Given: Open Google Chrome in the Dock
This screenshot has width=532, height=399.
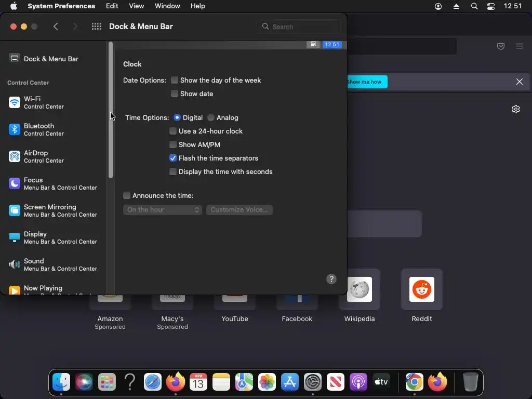Looking at the screenshot, I should 414,382.
